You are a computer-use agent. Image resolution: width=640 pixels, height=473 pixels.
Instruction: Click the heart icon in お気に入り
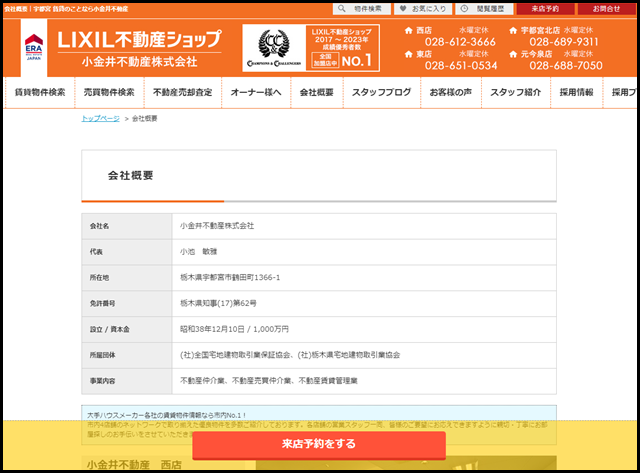[x=403, y=9]
